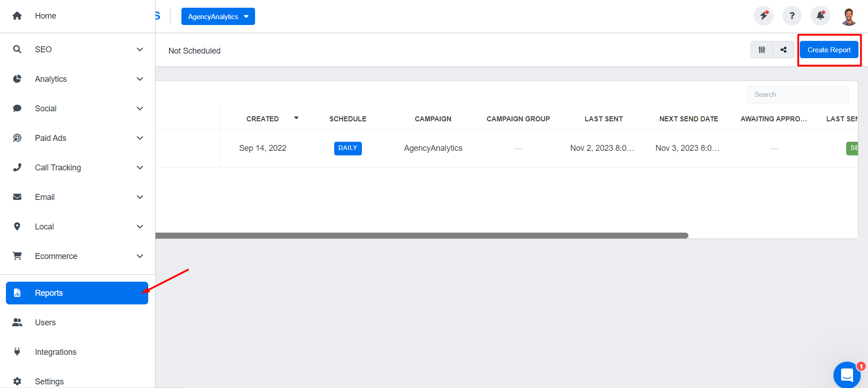The width and height of the screenshot is (868, 388).
Task: Click the Home house icon
Action: click(x=17, y=16)
